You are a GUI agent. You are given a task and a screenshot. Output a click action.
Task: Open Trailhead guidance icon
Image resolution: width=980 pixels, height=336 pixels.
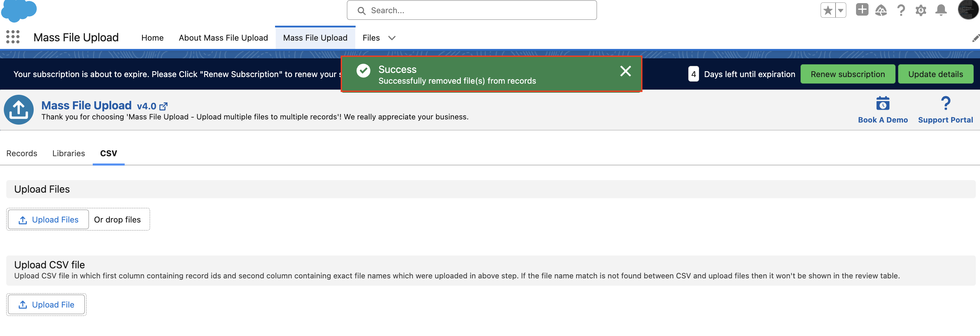point(881,10)
